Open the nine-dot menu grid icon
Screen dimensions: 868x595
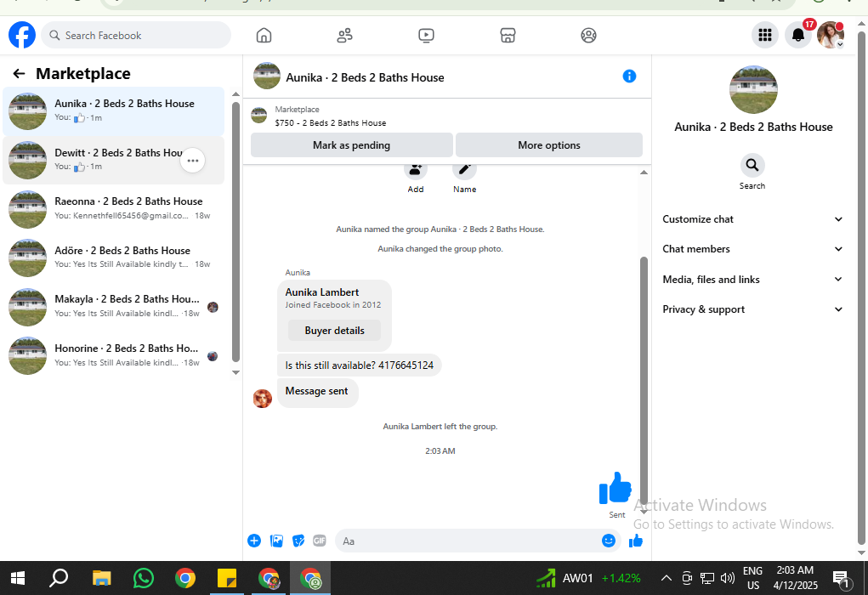point(765,36)
